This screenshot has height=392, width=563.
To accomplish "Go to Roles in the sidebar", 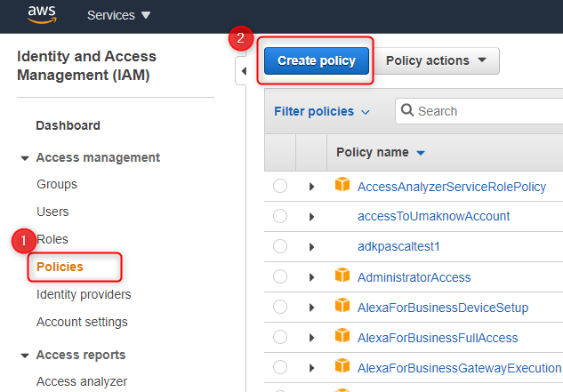I will 52,239.
